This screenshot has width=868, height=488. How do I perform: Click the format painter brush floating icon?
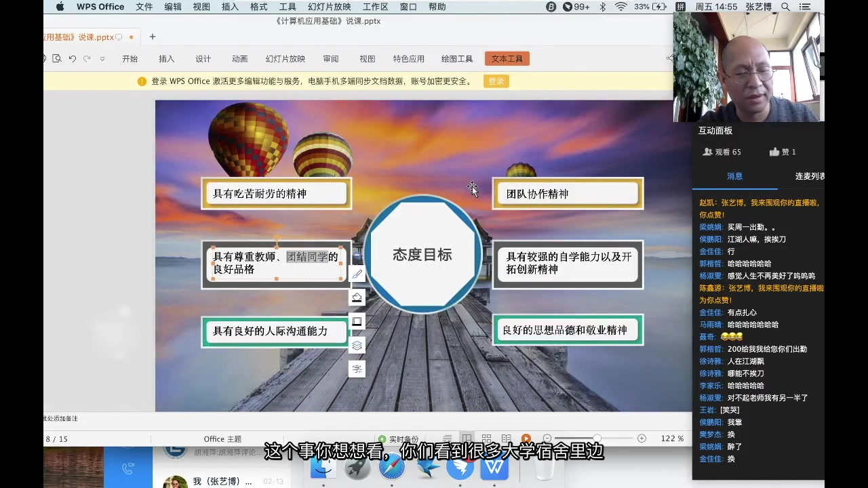tap(357, 274)
